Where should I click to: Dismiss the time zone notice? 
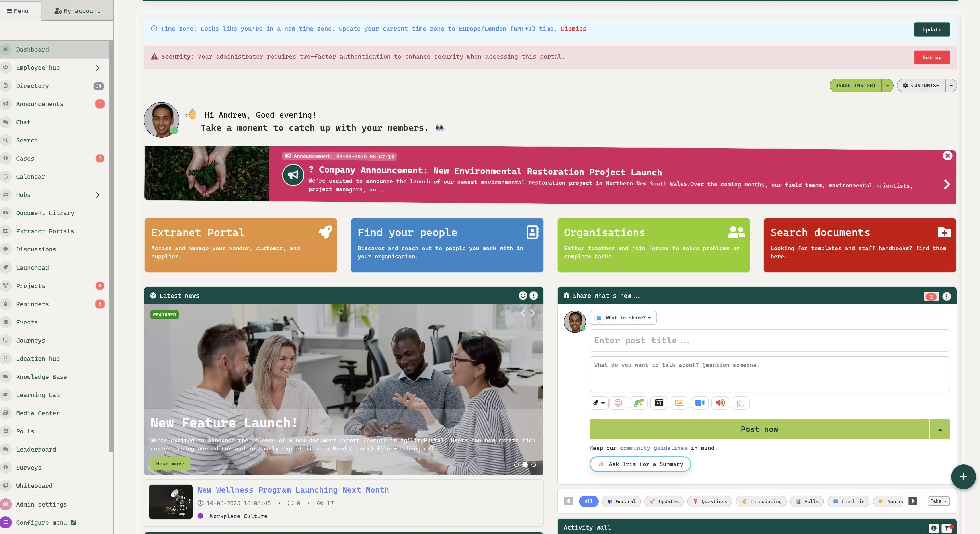point(573,29)
